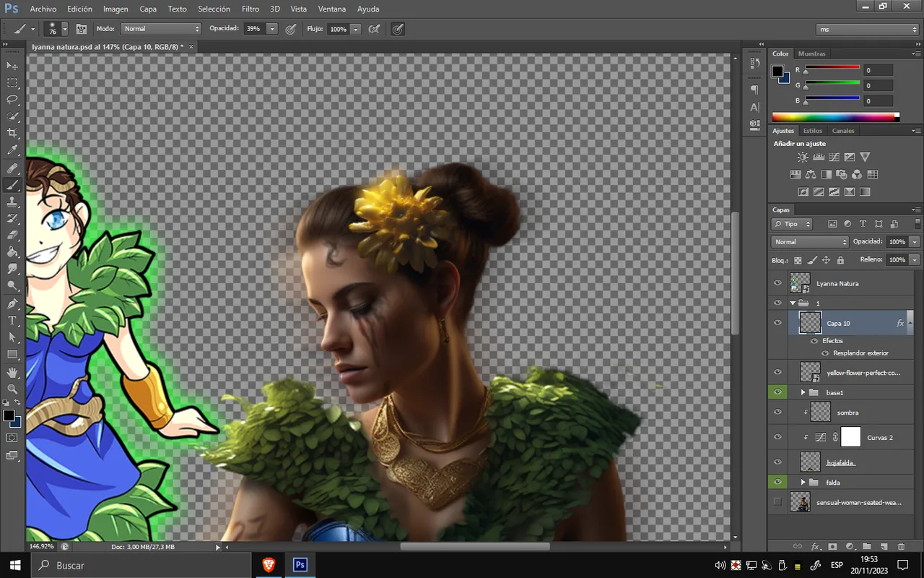924x578 pixels.
Task: Select the Zoom tool
Action: (12, 389)
